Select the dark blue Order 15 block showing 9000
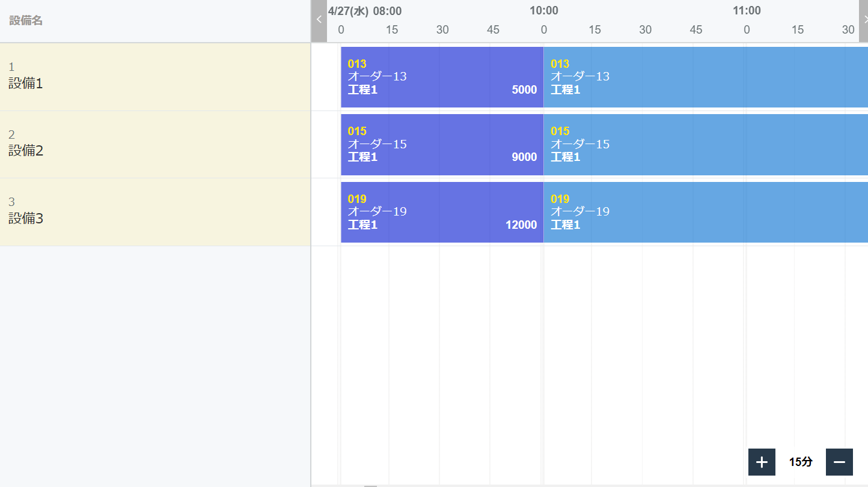This screenshot has width=868, height=487. [x=442, y=145]
